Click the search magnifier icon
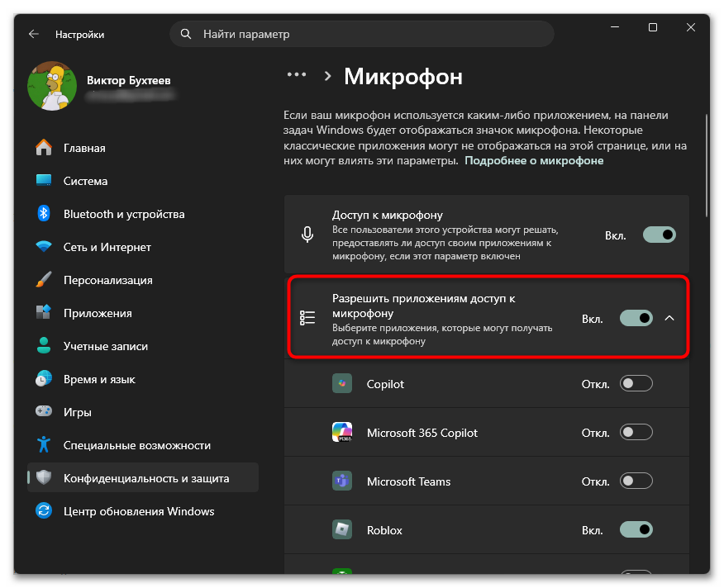 [x=186, y=34]
